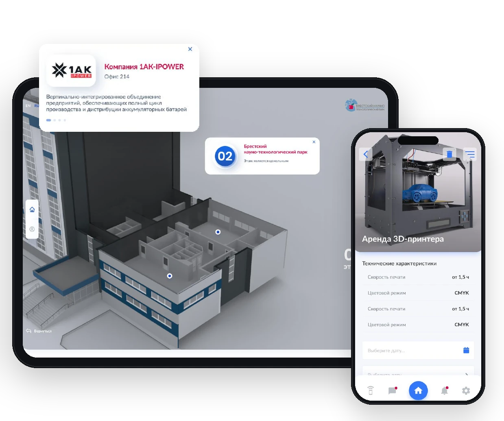Select the hotspot marker in the rear room
This screenshot has height=421, width=504.
(x=218, y=232)
